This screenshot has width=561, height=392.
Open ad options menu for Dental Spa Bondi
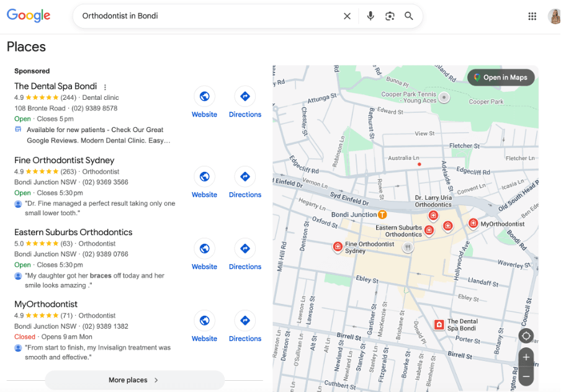(105, 87)
